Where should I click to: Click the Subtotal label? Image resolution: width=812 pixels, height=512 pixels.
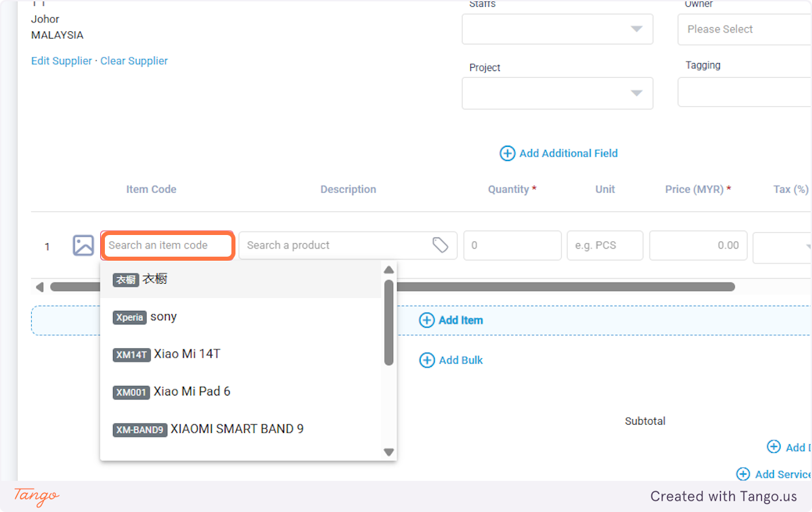point(645,421)
